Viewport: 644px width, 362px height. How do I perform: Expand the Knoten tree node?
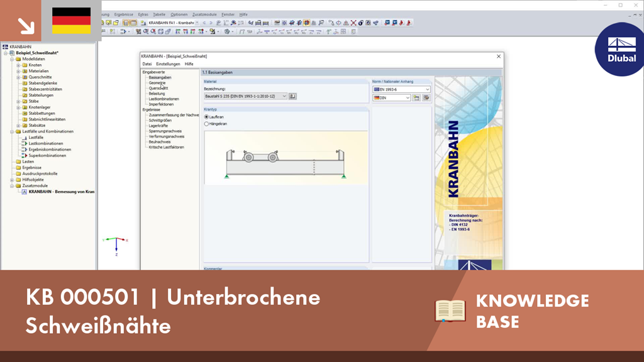(x=18, y=65)
